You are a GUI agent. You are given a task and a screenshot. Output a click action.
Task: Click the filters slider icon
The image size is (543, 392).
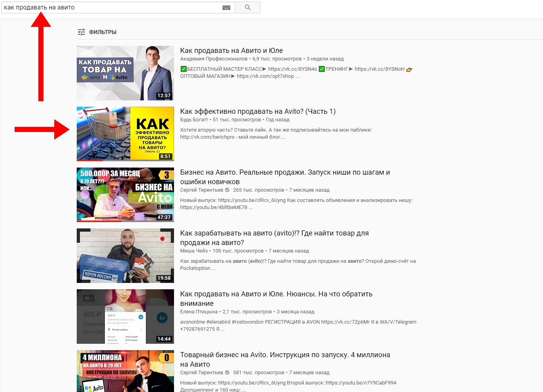81,32
